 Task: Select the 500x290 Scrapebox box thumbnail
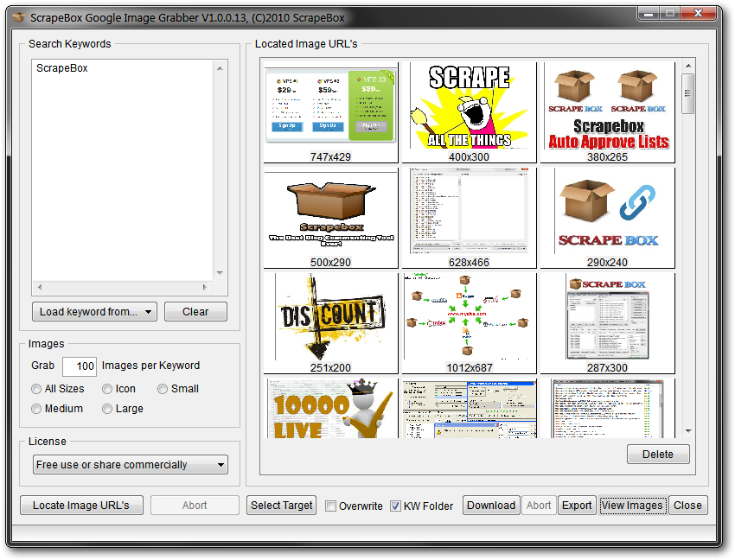(330, 211)
